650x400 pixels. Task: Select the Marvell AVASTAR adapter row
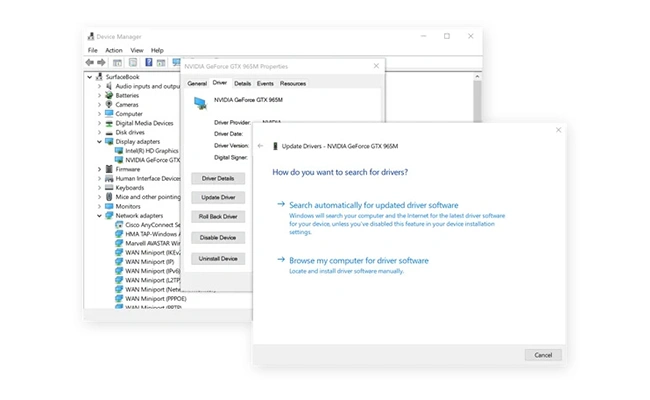[148, 243]
